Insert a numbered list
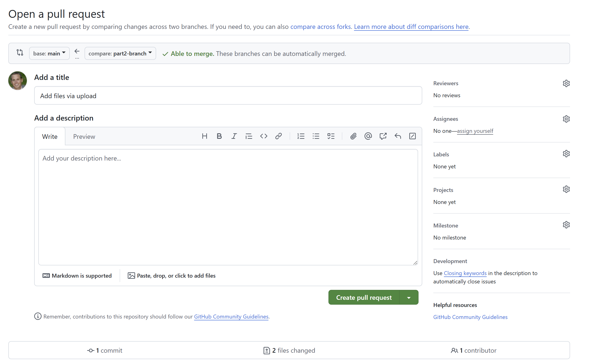Screen dimensions: 595x364 tap(301, 136)
